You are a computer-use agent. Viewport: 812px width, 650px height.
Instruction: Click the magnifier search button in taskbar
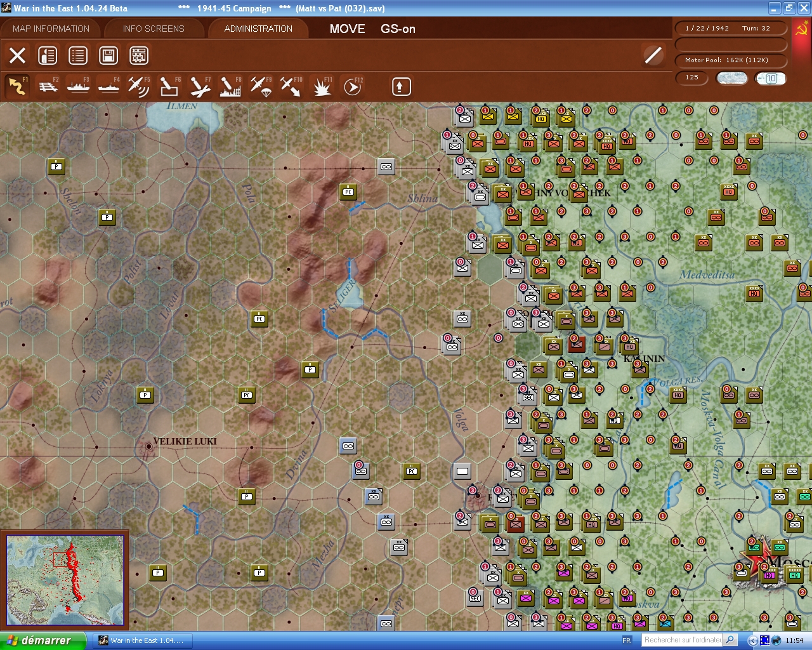[730, 640]
